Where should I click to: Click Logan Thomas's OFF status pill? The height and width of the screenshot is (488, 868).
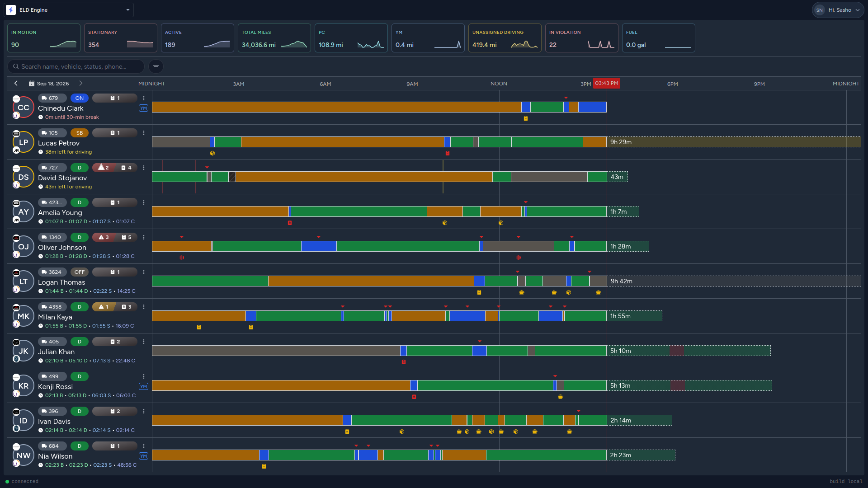(80, 272)
